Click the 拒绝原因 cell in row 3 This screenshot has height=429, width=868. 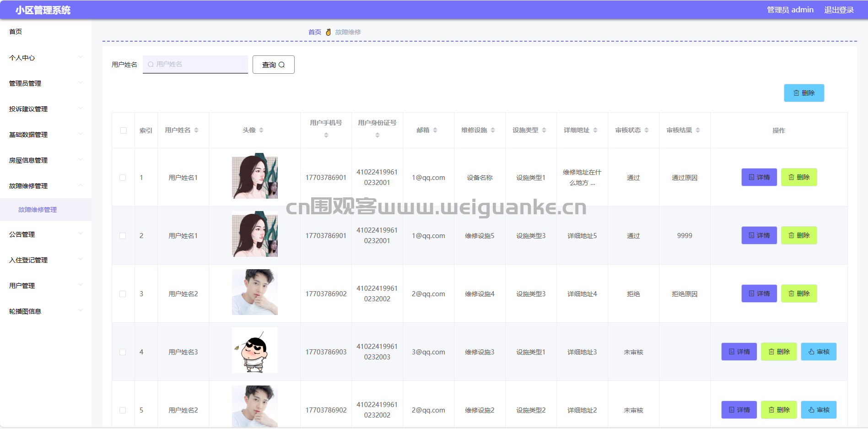tap(685, 294)
